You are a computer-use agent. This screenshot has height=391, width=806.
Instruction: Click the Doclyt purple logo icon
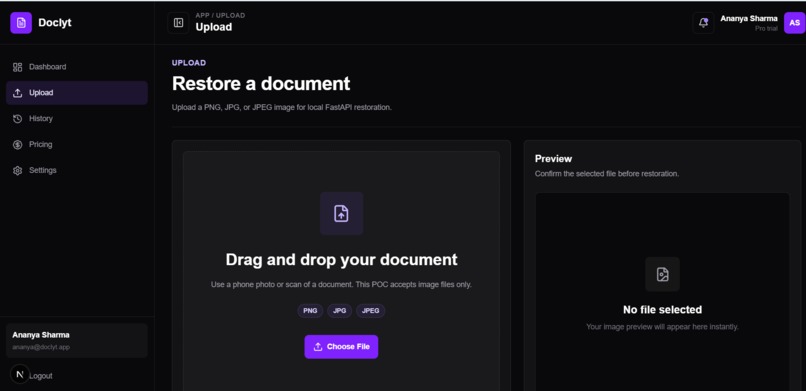click(21, 23)
